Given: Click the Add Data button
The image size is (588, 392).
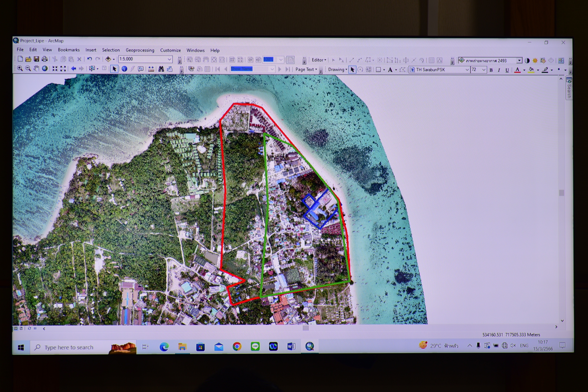Looking at the screenshot, I should click(108, 59).
